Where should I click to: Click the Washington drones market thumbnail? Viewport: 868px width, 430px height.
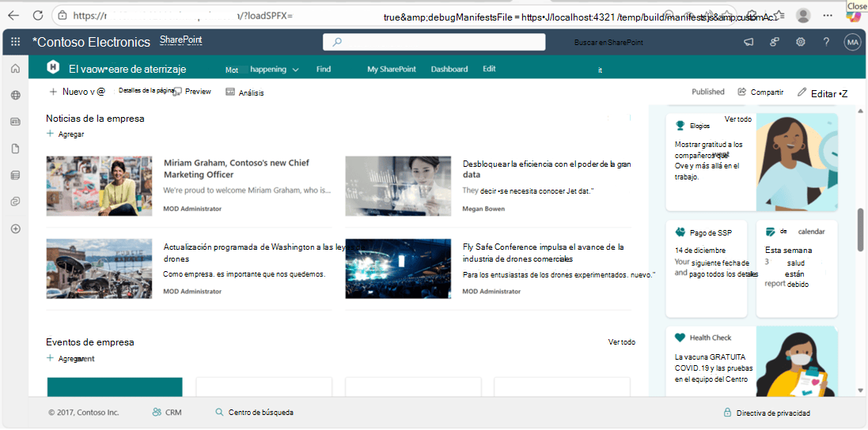[99, 269]
